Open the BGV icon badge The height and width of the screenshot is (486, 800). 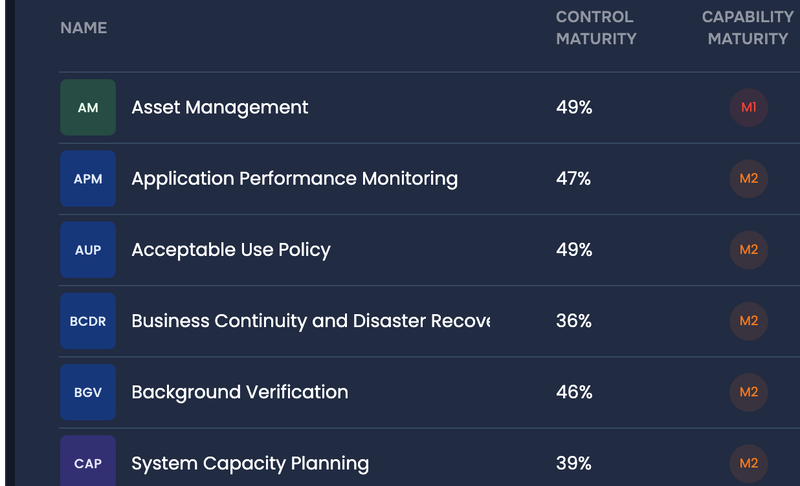coord(88,392)
